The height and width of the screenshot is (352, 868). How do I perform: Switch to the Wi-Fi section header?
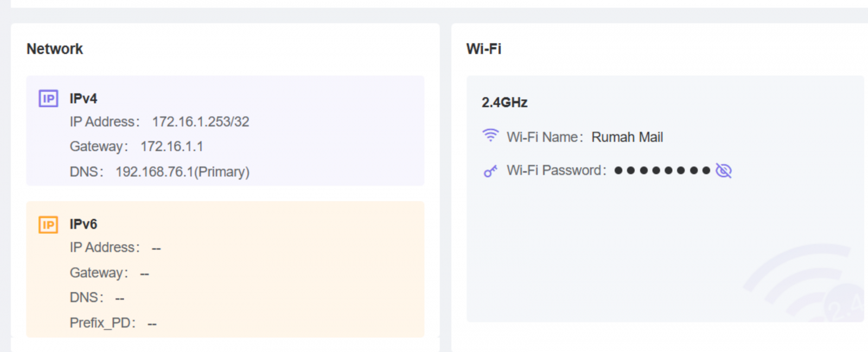(484, 48)
